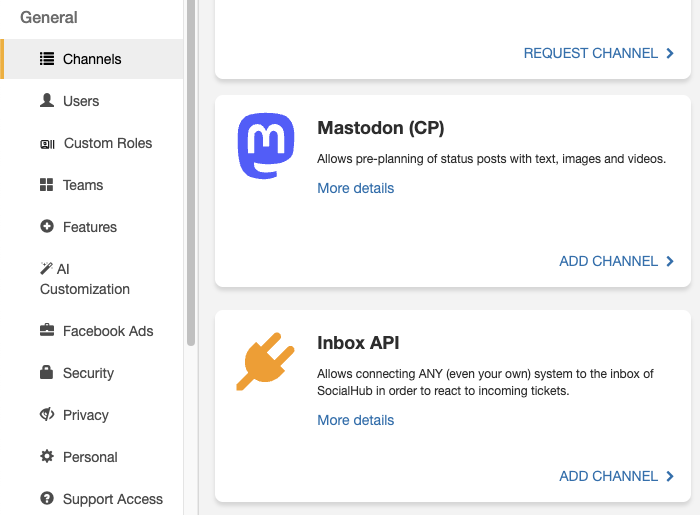Click the Facebook Ads briefcase icon
Image resolution: width=700 pixels, height=515 pixels.
pyautogui.click(x=47, y=330)
